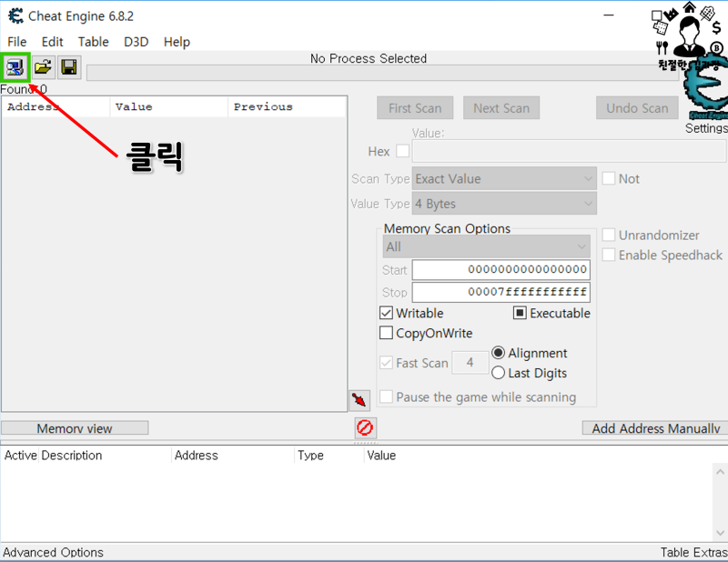Open the Scan Type Exact Value dropdown

tap(504, 178)
